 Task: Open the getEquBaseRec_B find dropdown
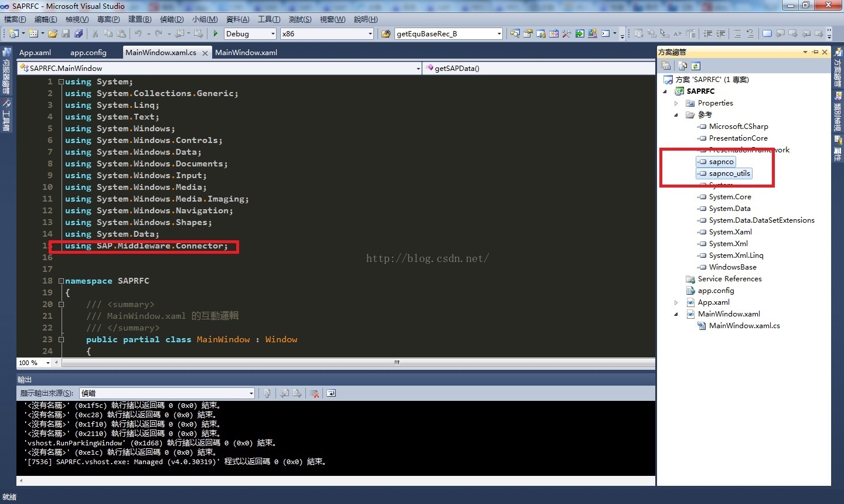pyautogui.click(x=499, y=34)
